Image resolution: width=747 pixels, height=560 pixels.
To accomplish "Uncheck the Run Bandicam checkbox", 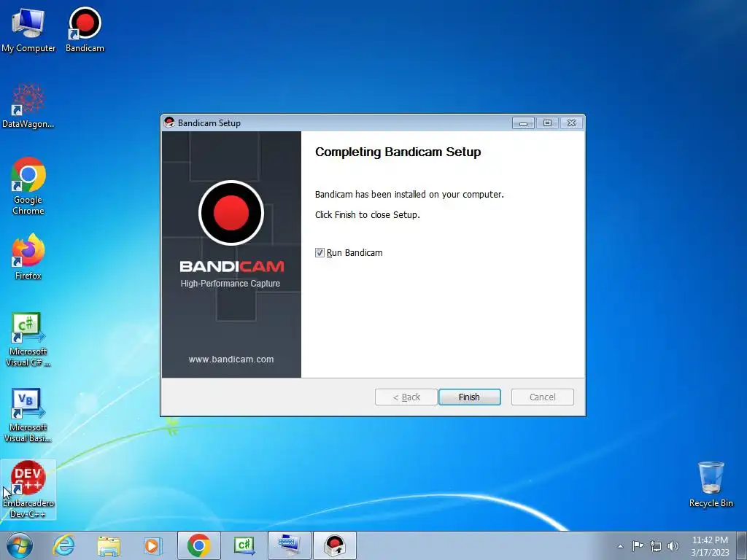I will pos(320,253).
